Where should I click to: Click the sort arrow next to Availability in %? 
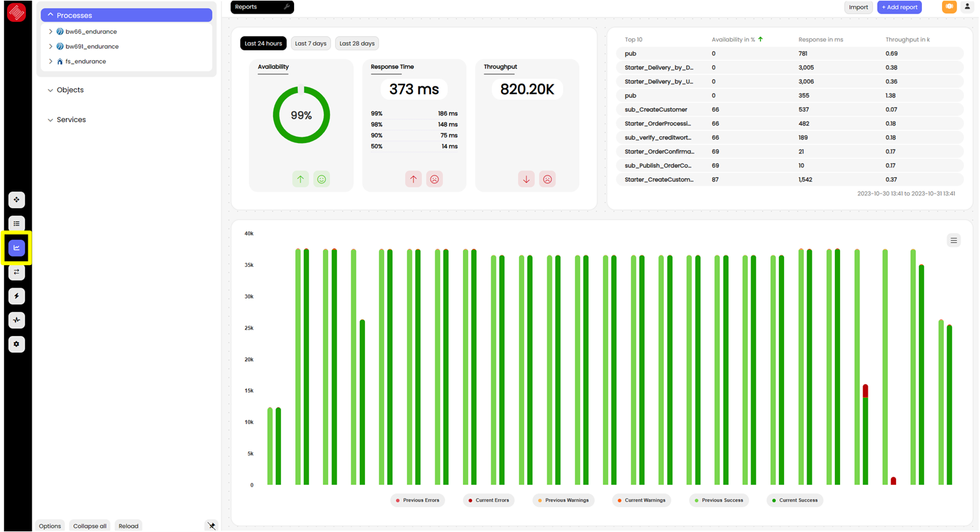tap(761, 39)
